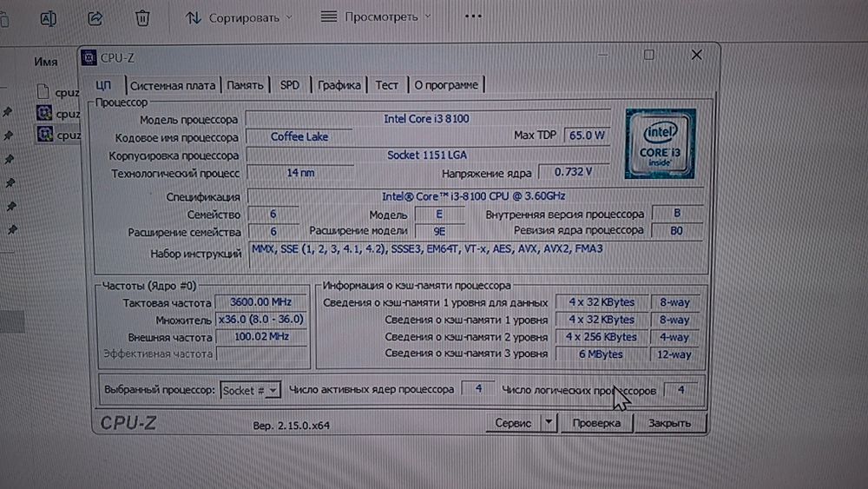Click the active cores count field

click(477, 389)
